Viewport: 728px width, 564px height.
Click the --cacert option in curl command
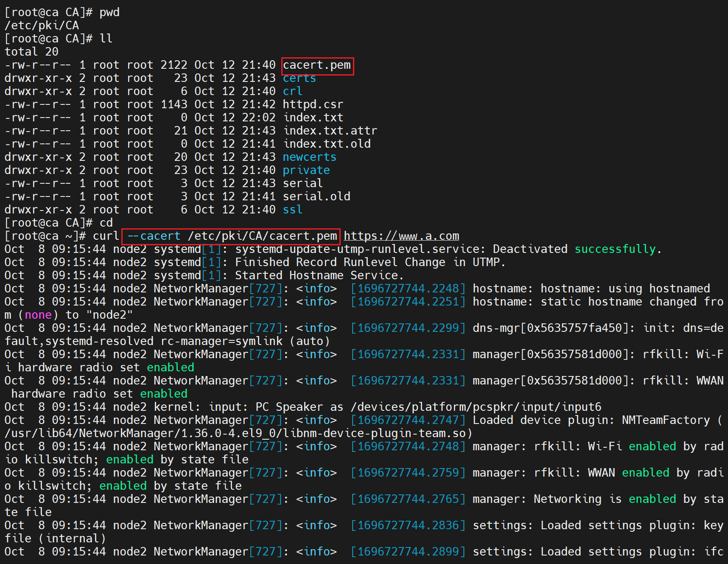(154, 236)
